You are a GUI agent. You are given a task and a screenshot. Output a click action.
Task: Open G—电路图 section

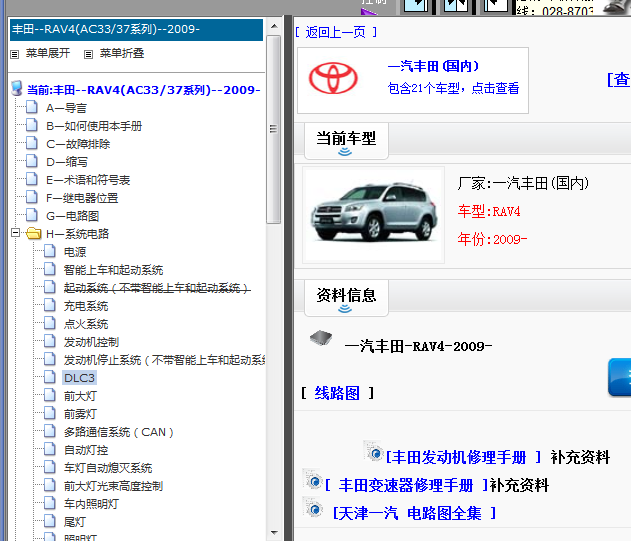72,216
